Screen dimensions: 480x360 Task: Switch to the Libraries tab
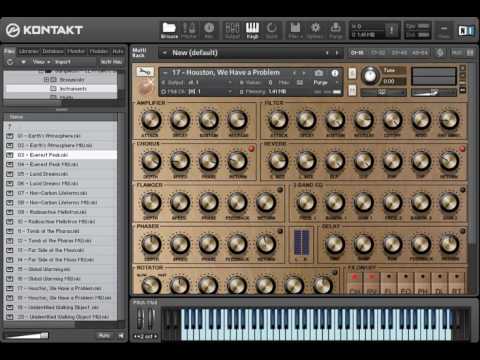pos(28,51)
